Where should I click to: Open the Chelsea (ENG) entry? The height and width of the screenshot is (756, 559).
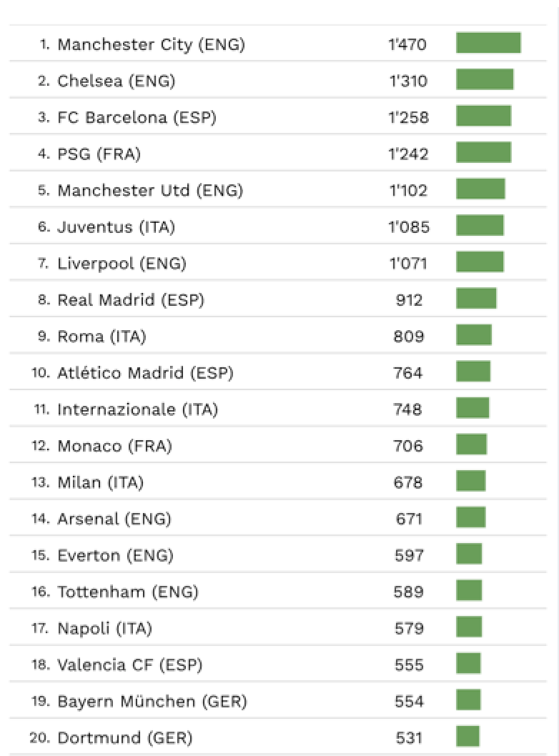coord(278,79)
